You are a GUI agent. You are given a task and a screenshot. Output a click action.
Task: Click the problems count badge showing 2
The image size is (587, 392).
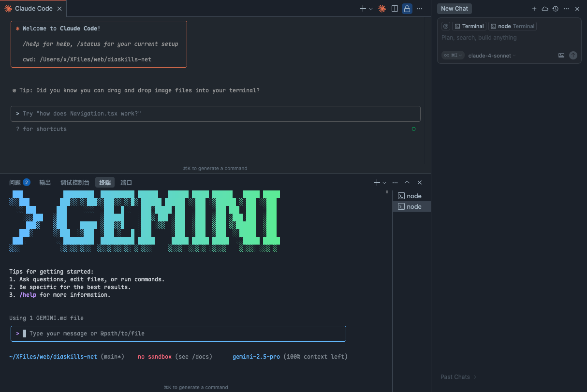[27, 183]
